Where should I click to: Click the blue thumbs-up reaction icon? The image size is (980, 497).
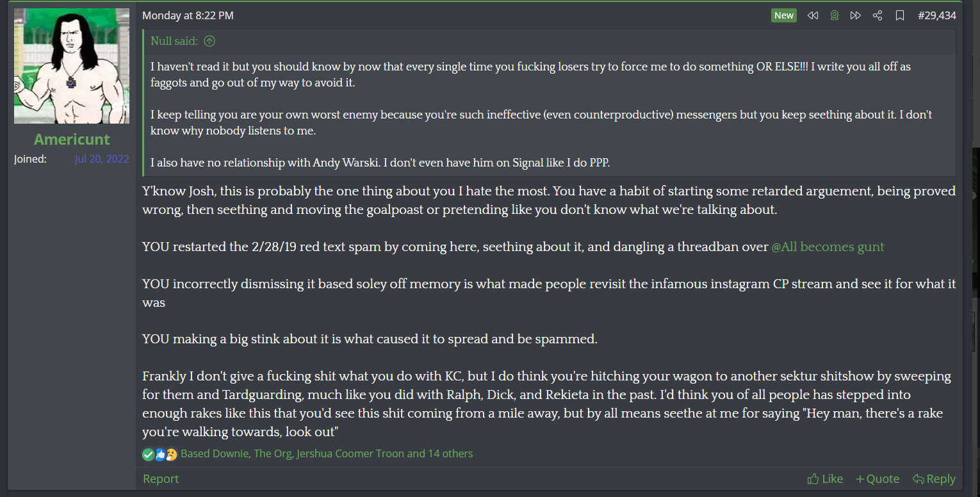pyautogui.click(x=160, y=454)
